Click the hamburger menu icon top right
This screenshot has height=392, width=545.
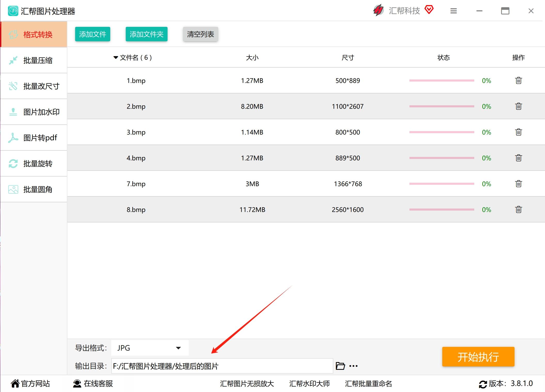(x=454, y=11)
